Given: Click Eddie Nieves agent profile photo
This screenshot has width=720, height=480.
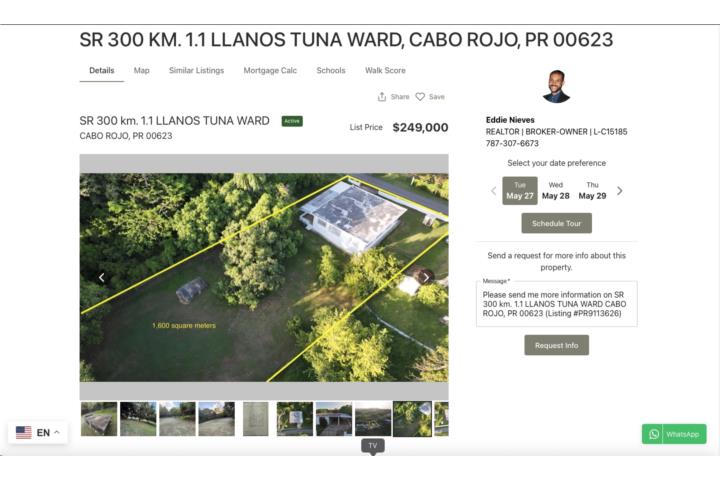Looking at the screenshot, I should point(556,86).
